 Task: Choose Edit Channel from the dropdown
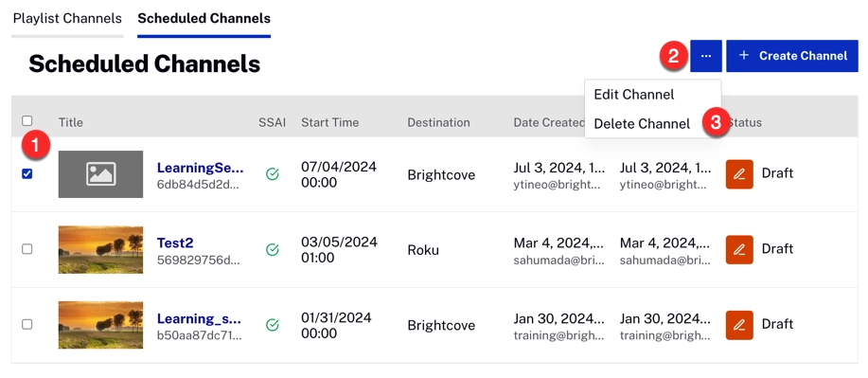pyautogui.click(x=634, y=95)
